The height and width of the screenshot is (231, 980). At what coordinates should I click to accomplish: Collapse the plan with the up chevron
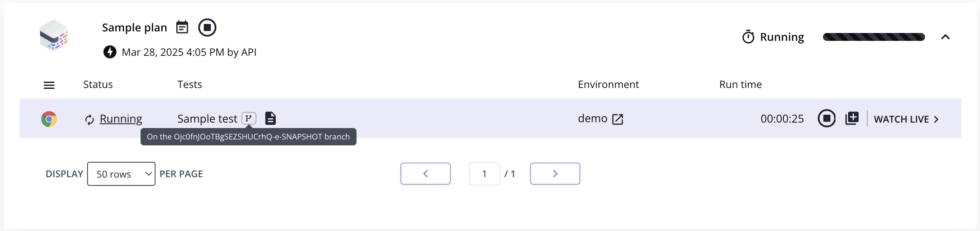pos(945,37)
